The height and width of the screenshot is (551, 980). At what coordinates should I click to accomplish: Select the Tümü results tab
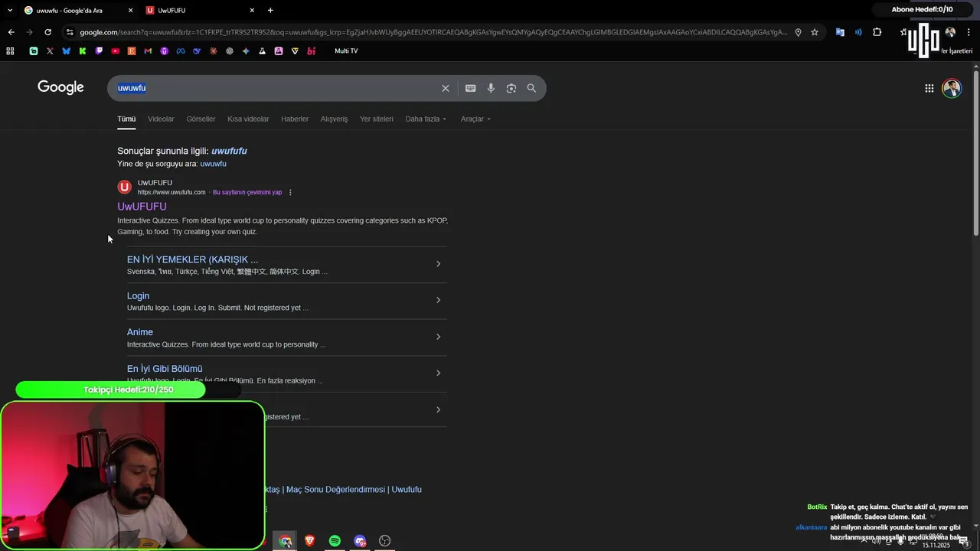tap(126, 119)
